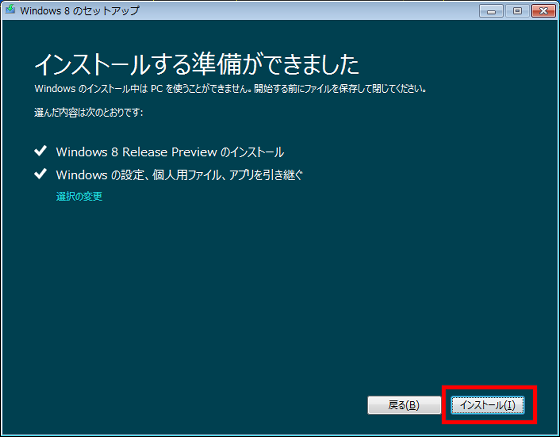Click the checkmark beside Windows の設定 line

pos(40,174)
